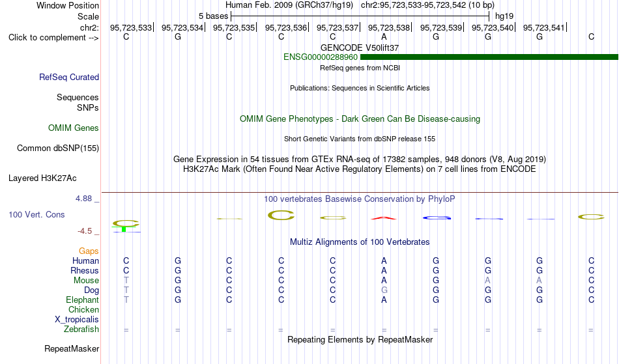Click the A base in the reference sequence row

[384, 37]
